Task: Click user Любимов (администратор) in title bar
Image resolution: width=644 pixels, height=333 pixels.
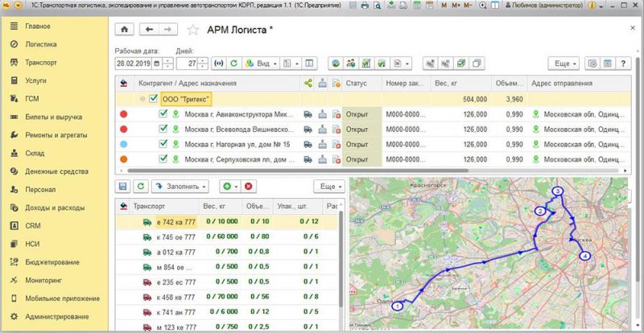Action: pyautogui.click(x=544, y=6)
